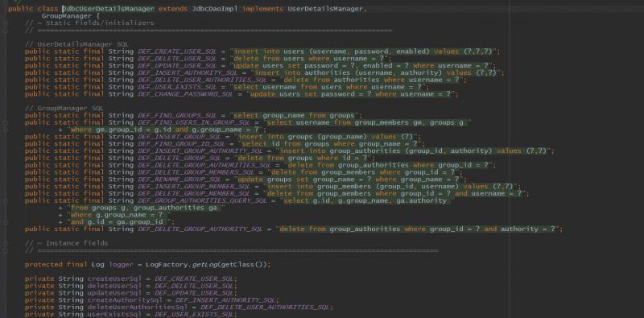The width and height of the screenshot is (644, 318).
Task: Click the constant DEF_DELETE_GROUP_MEMBER_SQL
Action: click(194, 193)
